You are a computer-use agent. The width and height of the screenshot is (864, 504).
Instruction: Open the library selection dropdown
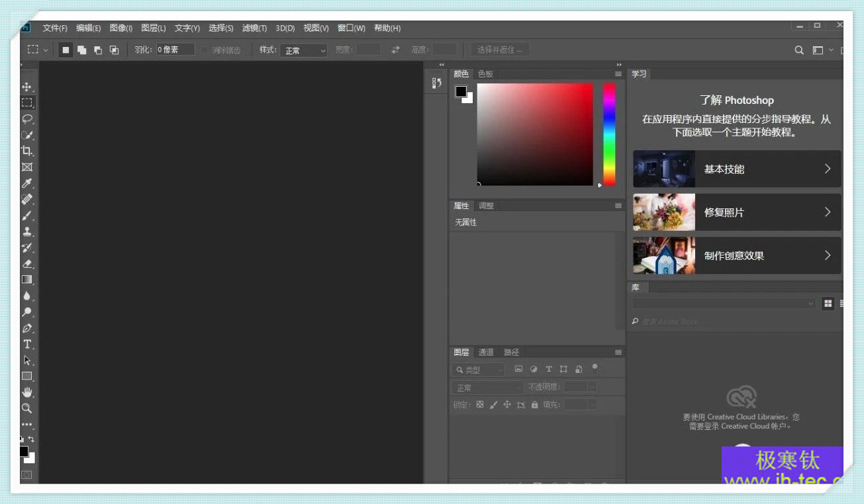tap(724, 303)
